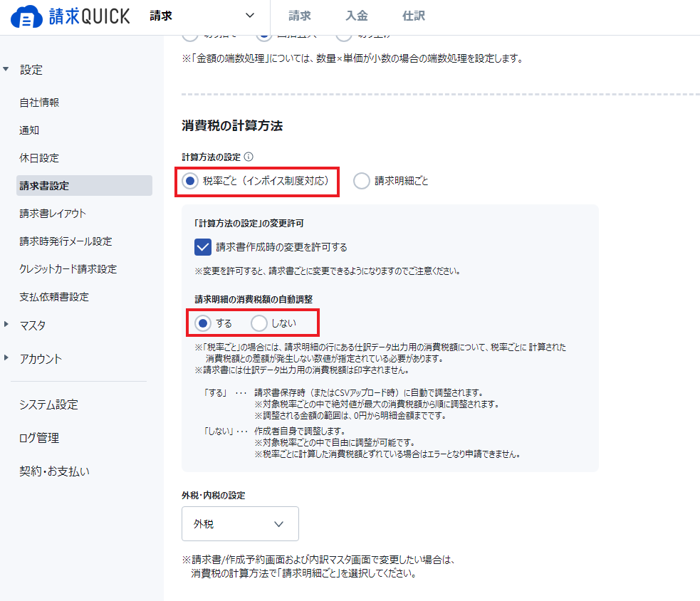Collapse the 設定 menu section

[x=6, y=69]
